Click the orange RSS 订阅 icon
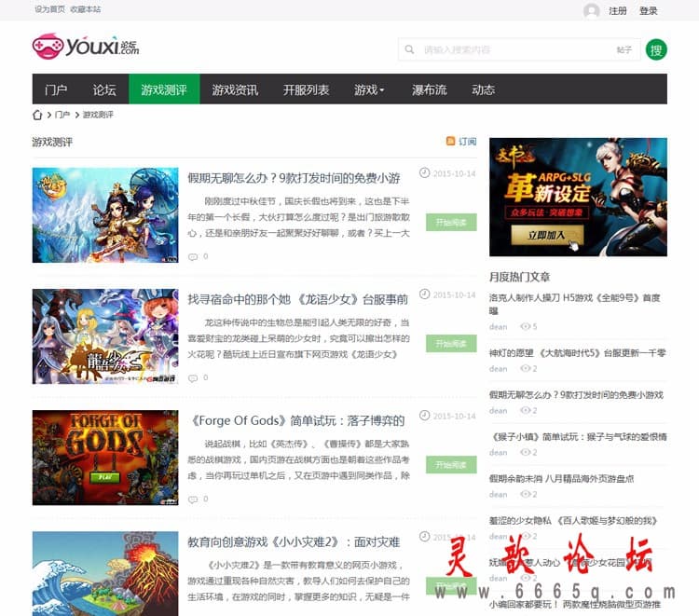This screenshot has height=616, width=699. [450, 141]
